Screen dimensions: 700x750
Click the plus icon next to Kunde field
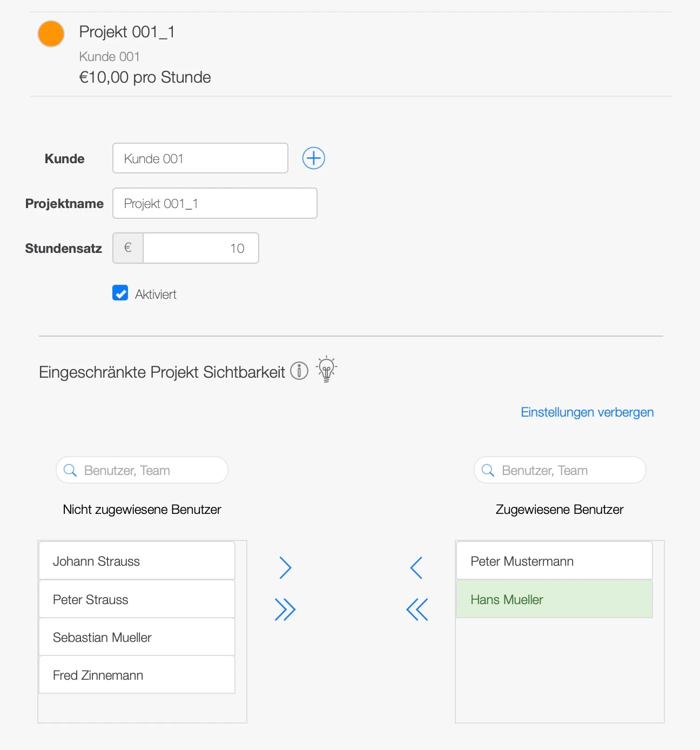click(313, 158)
